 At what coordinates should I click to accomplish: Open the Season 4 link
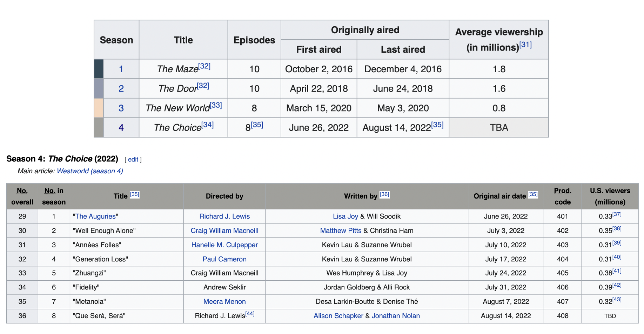click(121, 128)
